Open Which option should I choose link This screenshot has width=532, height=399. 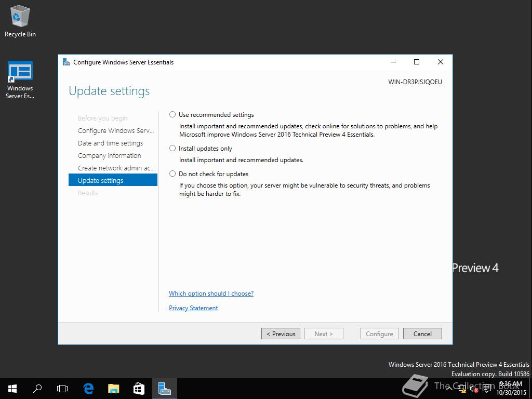pos(211,294)
